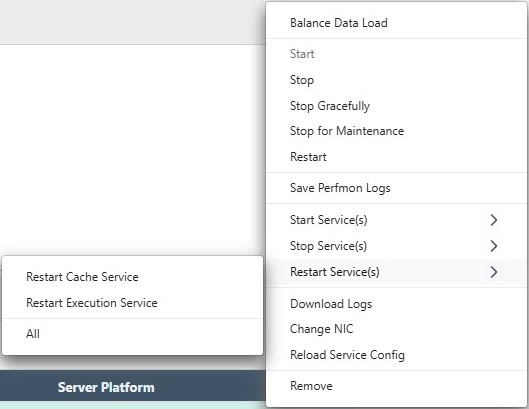Screen dimensions: 529x409
Task: Open the Stop Service(s) submenu
Action: 397,246
